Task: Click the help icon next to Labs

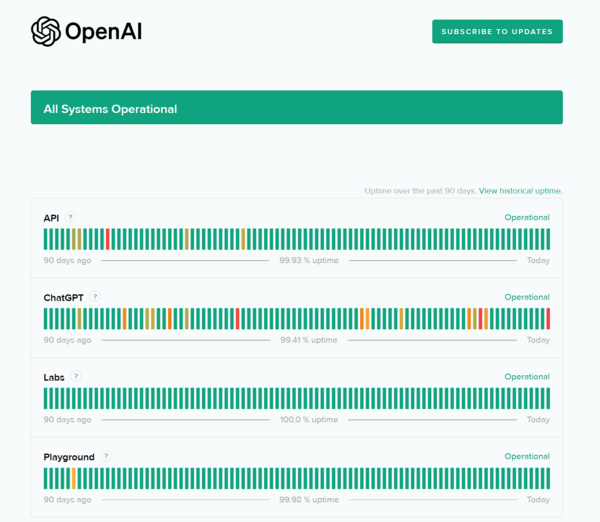Action: (x=76, y=377)
